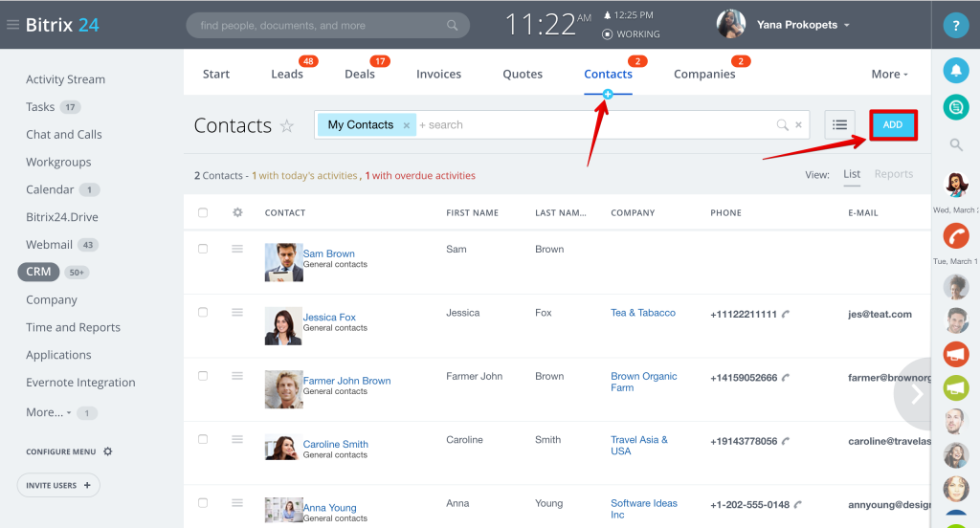Open the help question mark icon
The width and height of the screenshot is (980, 528).
[956, 25]
